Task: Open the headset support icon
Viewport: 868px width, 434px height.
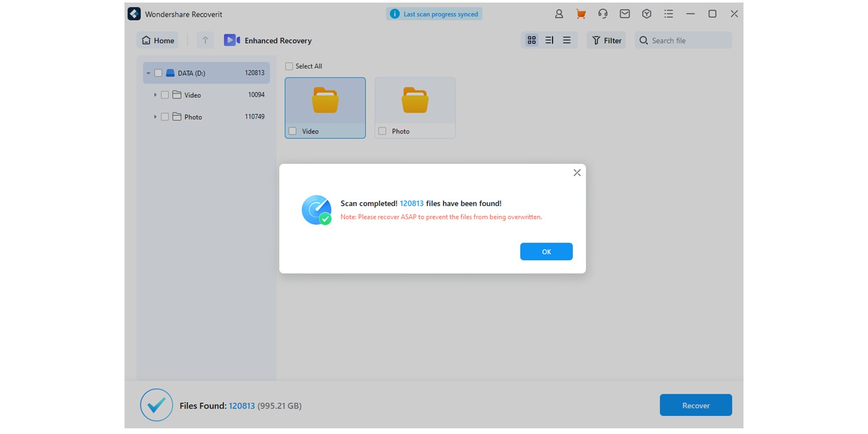Action: pyautogui.click(x=602, y=14)
